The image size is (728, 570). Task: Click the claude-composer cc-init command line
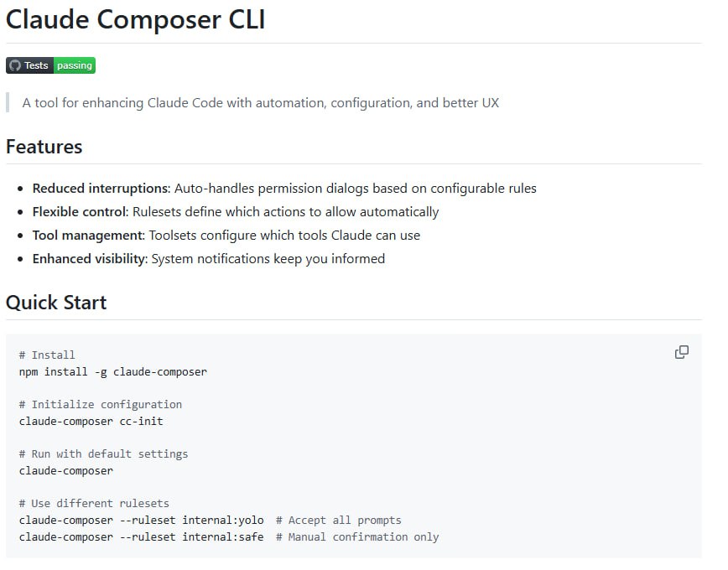pos(91,422)
